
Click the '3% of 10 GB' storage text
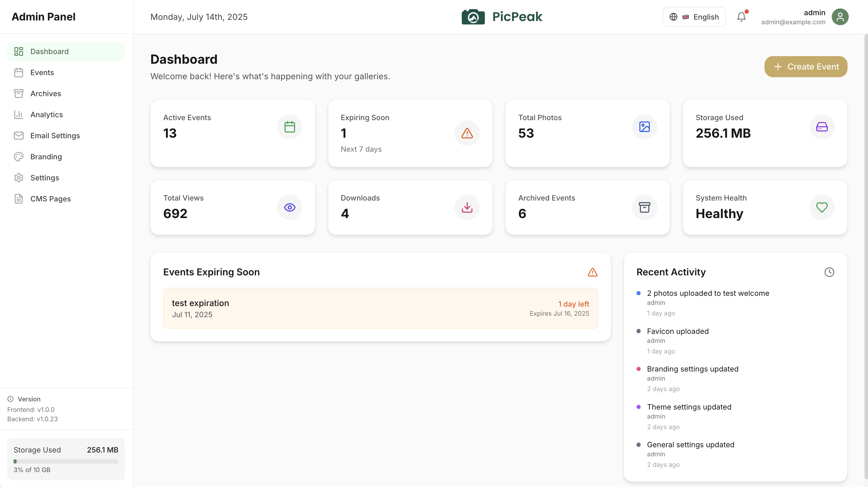tap(32, 470)
